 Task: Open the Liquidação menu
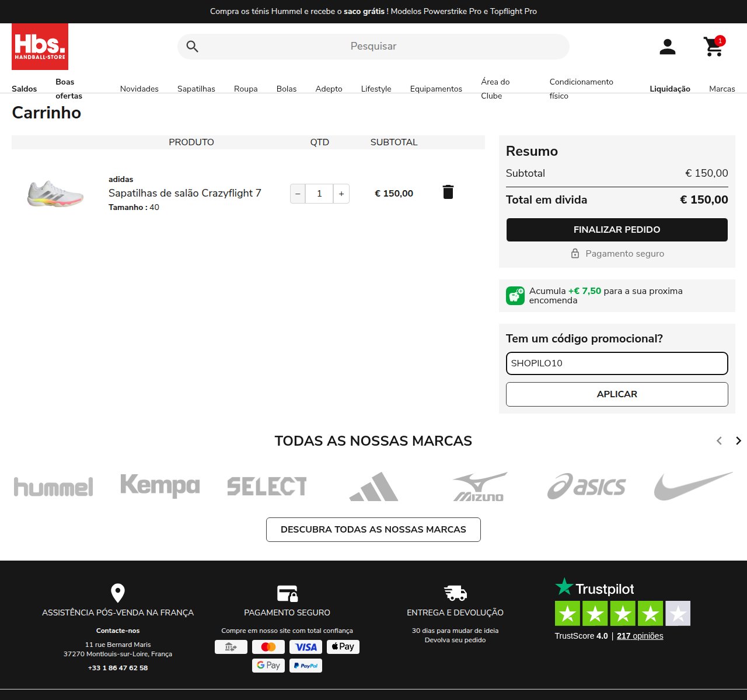670,89
